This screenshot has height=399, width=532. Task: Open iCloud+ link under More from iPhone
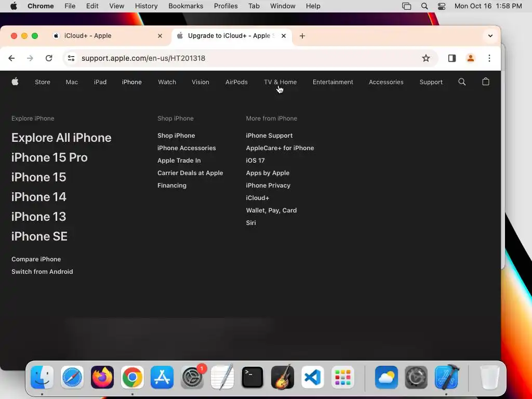258,198
